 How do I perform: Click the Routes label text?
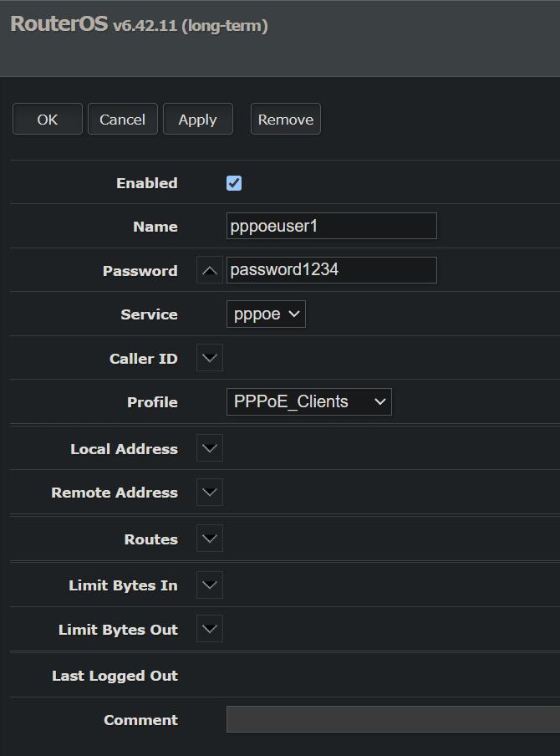click(150, 539)
